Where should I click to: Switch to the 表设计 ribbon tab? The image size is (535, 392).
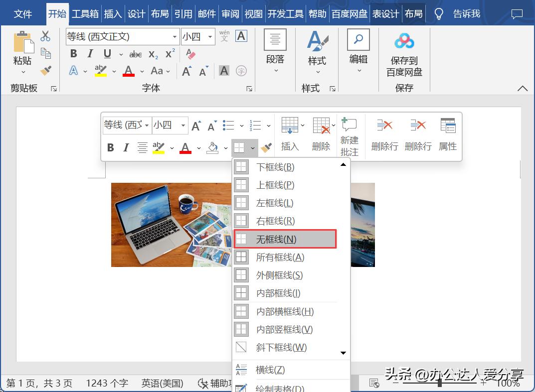coord(385,13)
